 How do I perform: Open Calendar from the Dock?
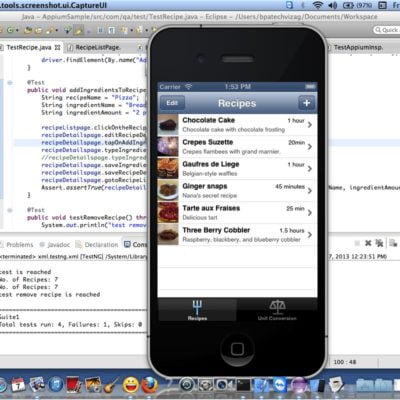coord(18,385)
